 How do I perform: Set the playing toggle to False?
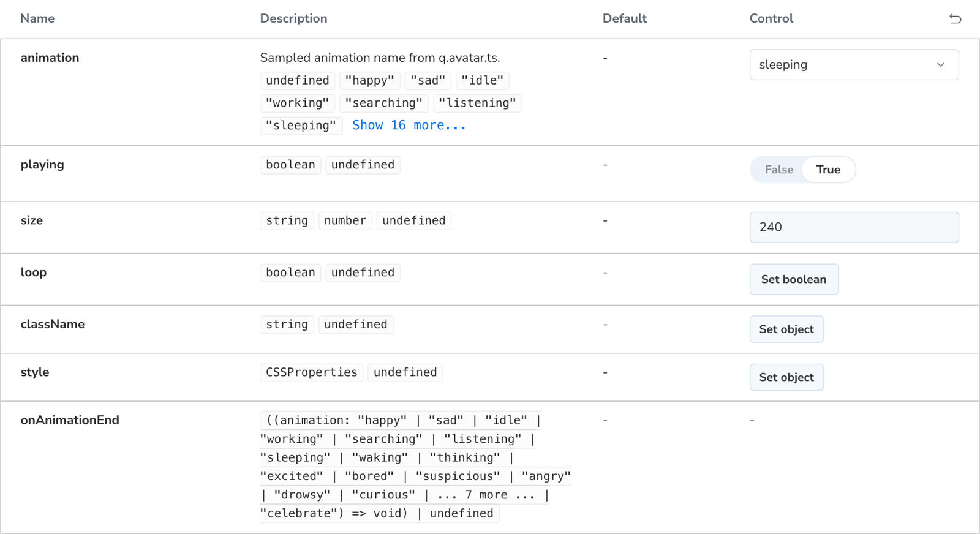[x=778, y=170]
